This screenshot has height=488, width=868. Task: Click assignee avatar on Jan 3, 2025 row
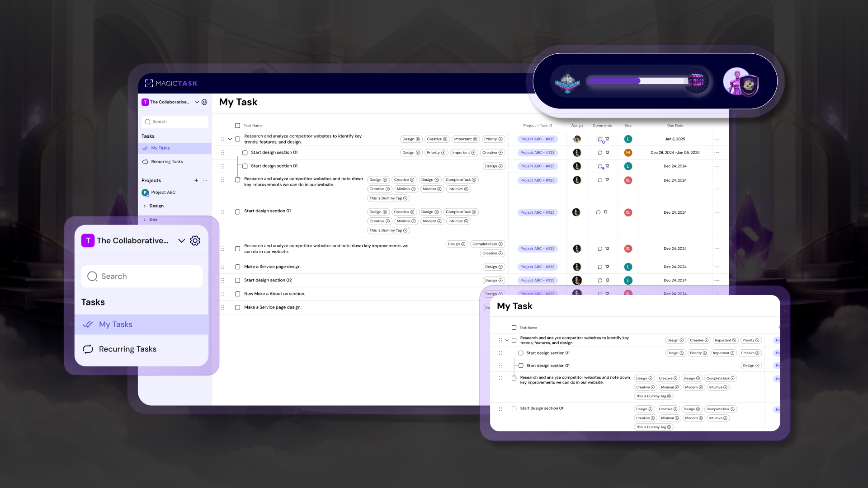[577, 139]
